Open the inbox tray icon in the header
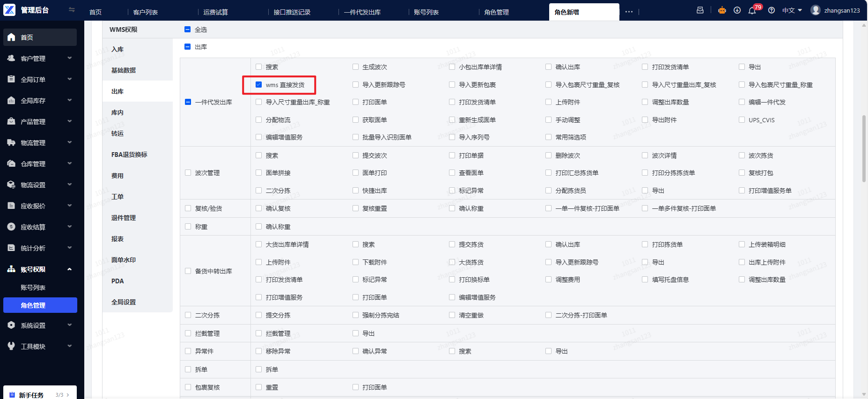This screenshot has width=868, height=399. (x=700, y=10)
